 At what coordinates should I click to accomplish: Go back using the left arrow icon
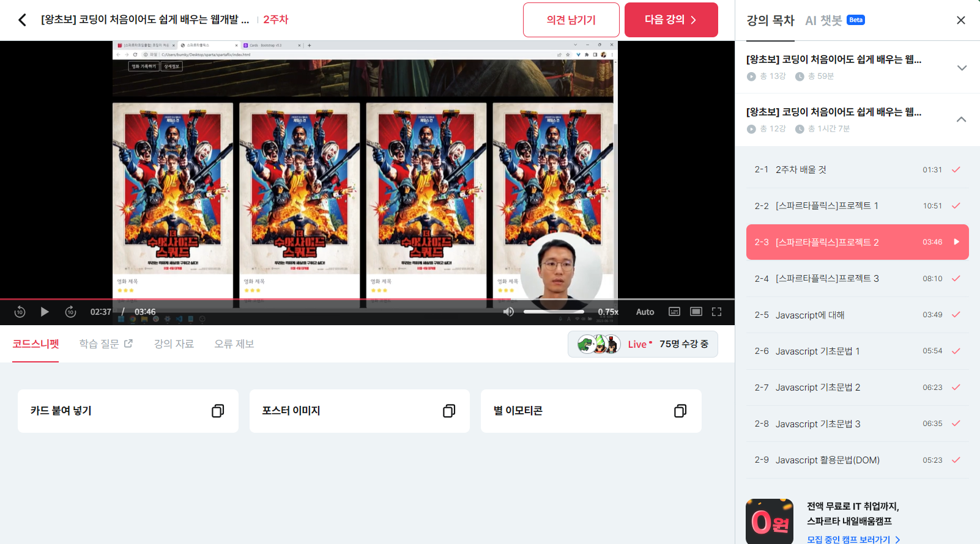22,20
